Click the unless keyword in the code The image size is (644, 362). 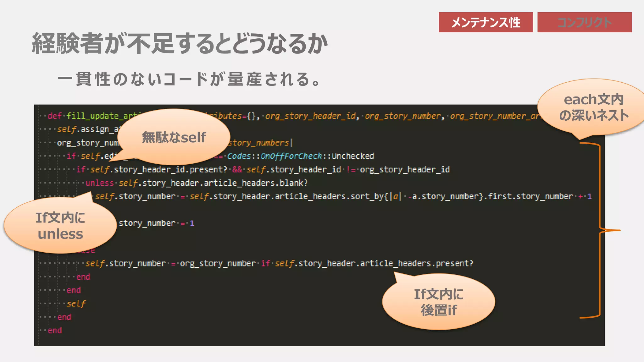(99, 183)
